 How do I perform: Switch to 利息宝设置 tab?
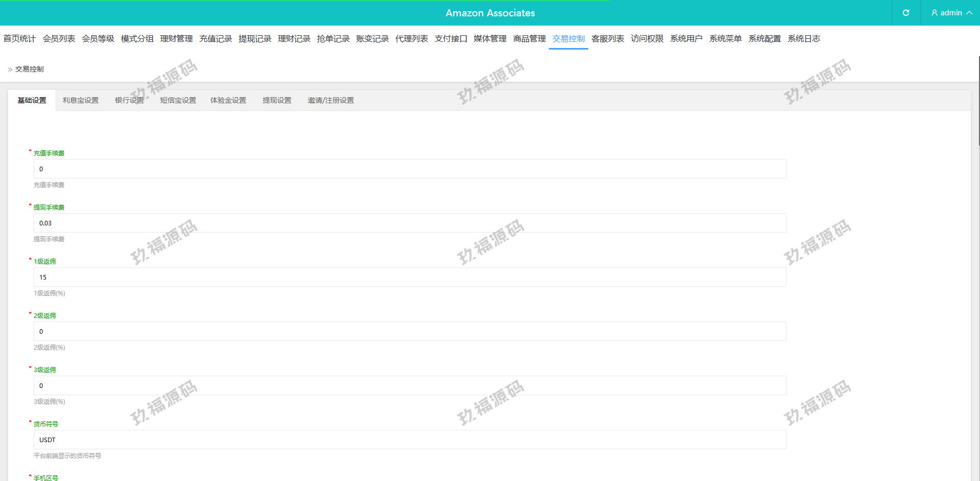81,101
